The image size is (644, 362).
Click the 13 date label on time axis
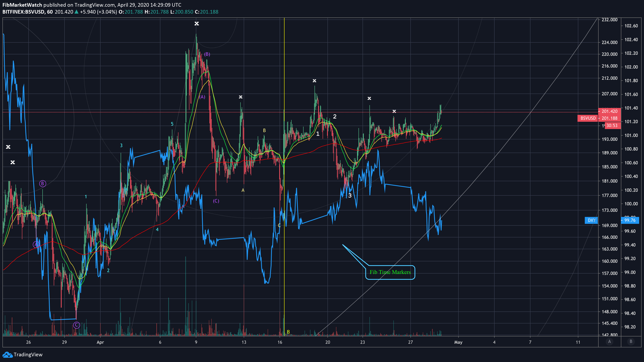pos(244,342)
